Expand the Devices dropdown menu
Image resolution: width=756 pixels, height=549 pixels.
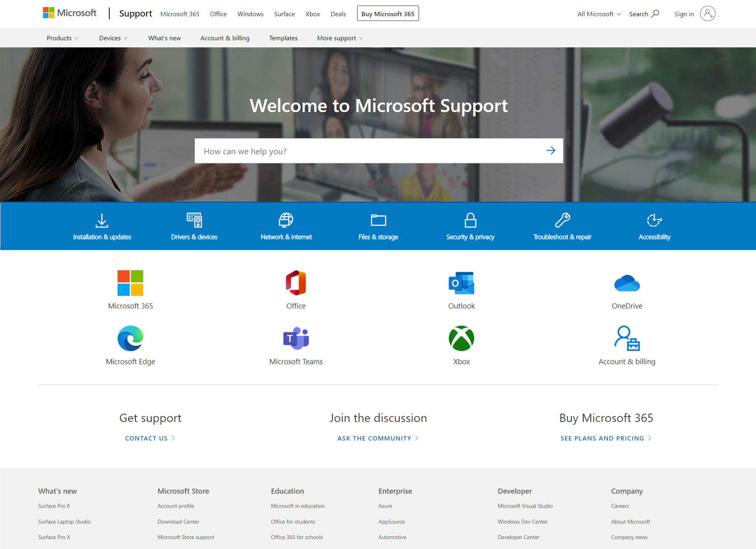[113, 38]
